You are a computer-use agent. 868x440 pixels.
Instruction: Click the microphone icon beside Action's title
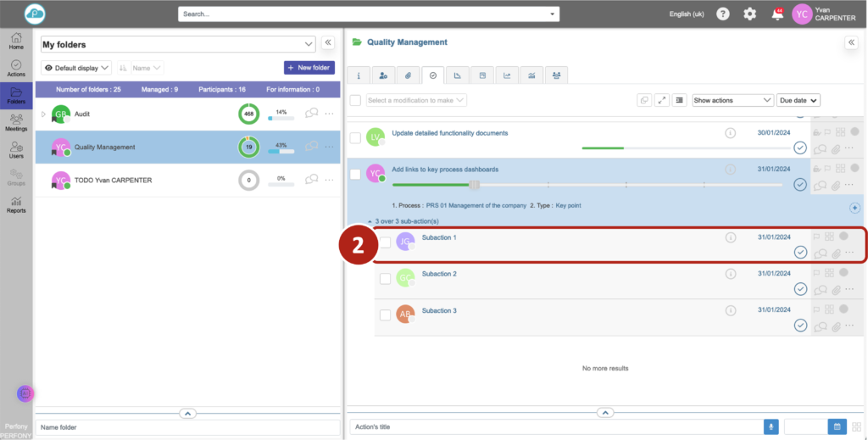coord(771,426)
